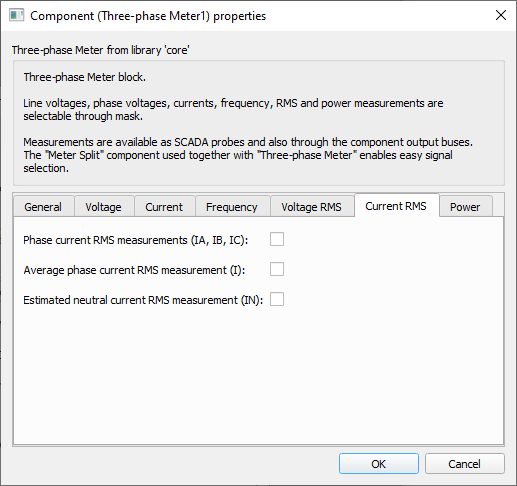Open the Voltage tab
Image resolution: width=517 pixels, height=486 pixels.
(x=104, y=207)
